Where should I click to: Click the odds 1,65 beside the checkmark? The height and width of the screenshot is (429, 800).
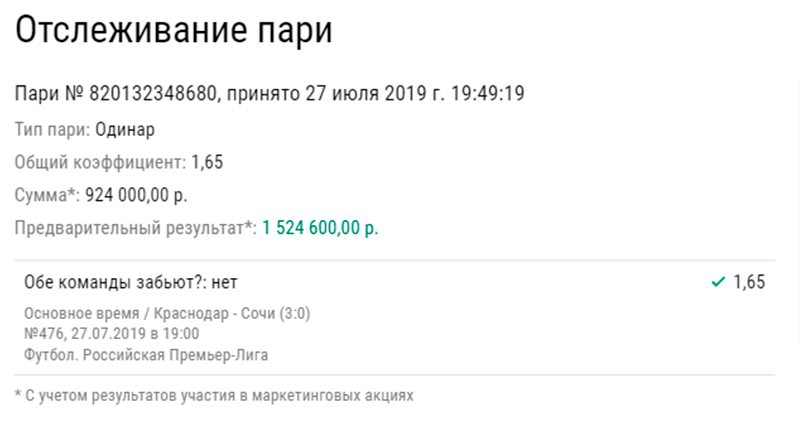click(749, 283)
